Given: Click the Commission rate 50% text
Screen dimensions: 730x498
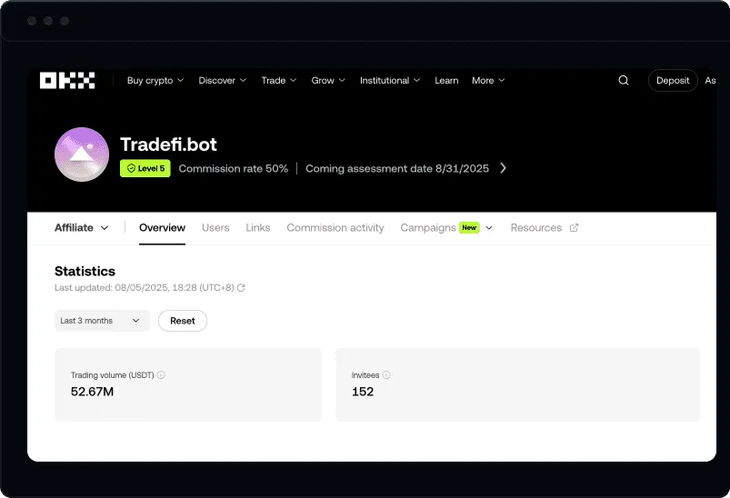Looking at the screenshot, I should 233,168.
